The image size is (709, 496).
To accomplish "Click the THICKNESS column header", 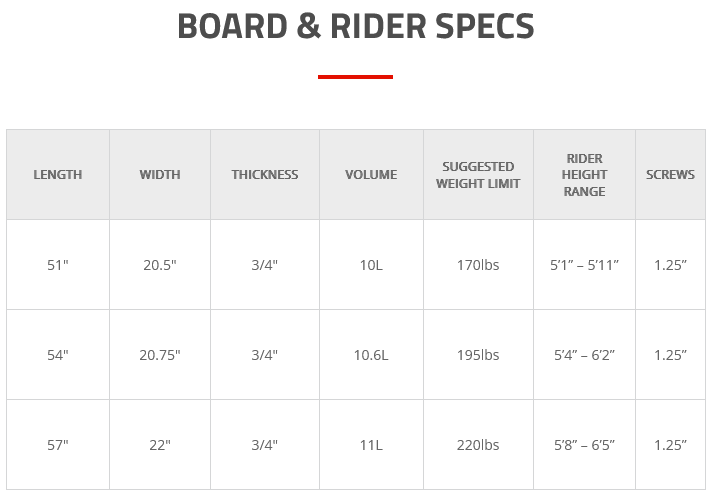I will click(265, 175).
